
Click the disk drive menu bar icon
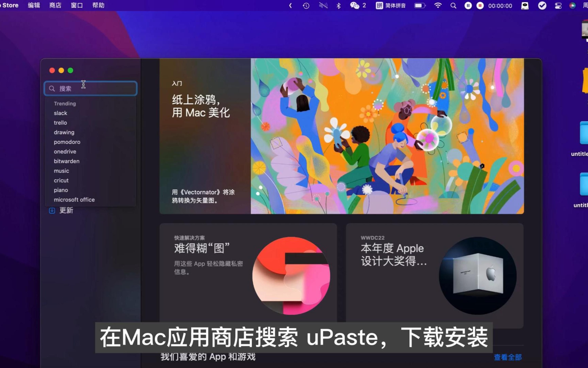[525, 6]
